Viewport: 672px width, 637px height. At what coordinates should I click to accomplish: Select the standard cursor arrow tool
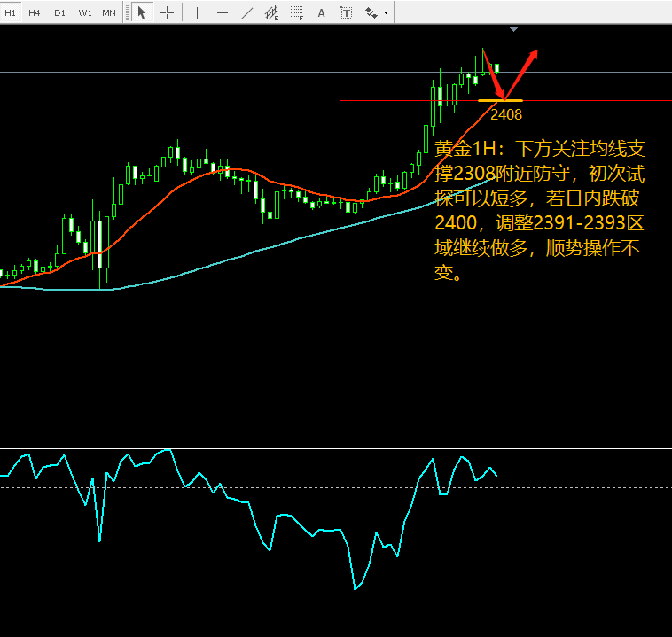(142, 13)
